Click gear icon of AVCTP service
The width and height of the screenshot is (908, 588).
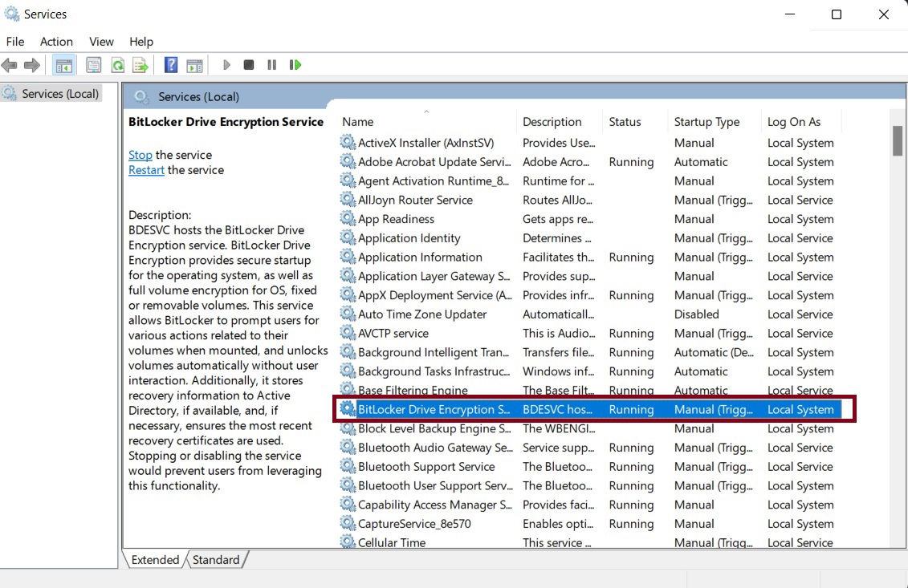coord(348,333)
